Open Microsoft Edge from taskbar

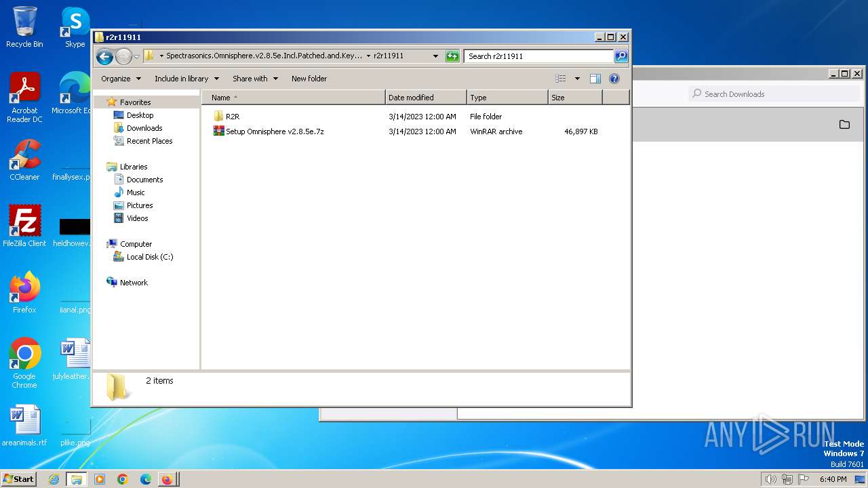145,479
